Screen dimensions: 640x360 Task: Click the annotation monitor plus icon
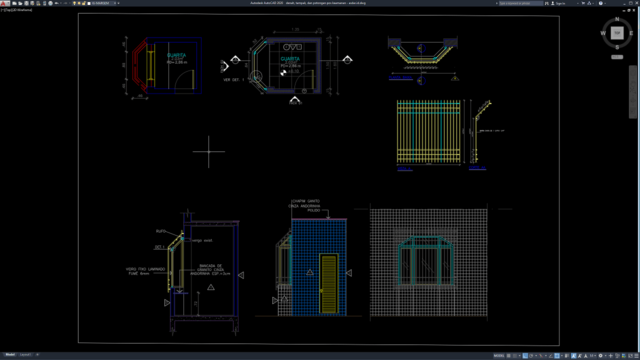611,356
